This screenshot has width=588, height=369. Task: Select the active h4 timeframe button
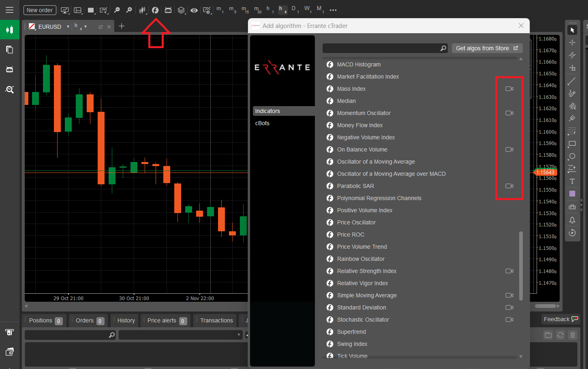pos(282,10)
